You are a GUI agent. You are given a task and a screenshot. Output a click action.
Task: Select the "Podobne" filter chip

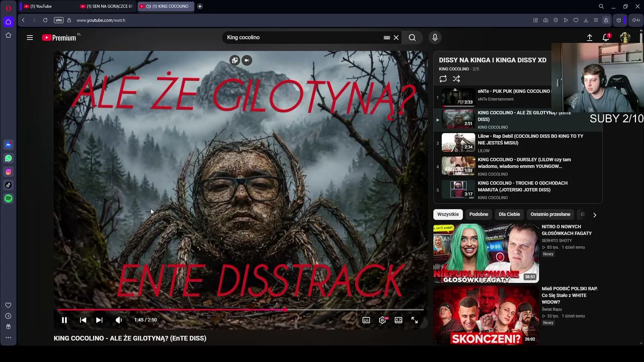coord(478,214)
